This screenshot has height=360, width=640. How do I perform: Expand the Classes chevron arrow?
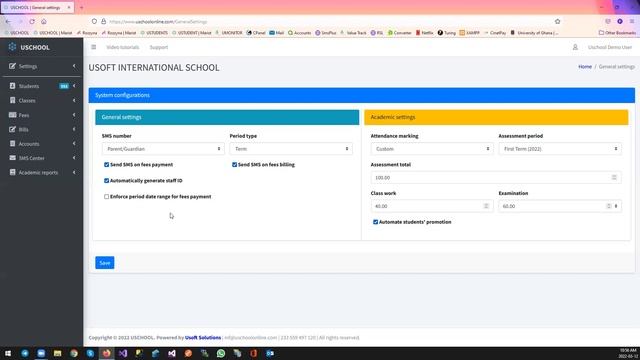[74, 100]
